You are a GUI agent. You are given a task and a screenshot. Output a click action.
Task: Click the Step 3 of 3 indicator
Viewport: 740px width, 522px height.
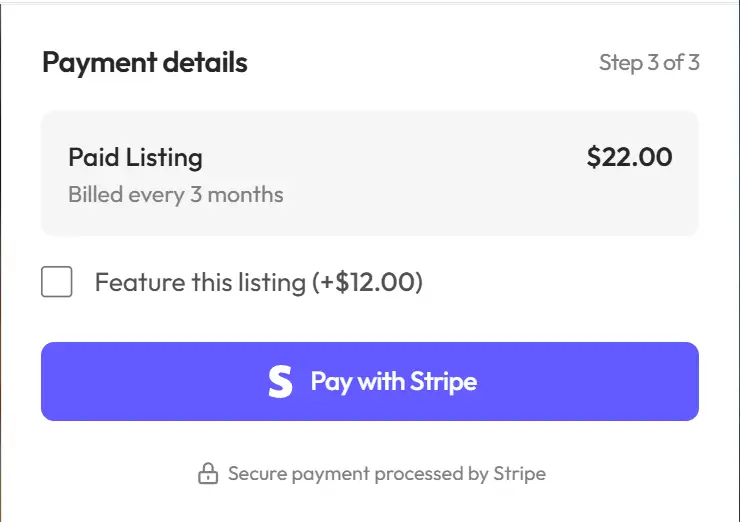[649, 63]
